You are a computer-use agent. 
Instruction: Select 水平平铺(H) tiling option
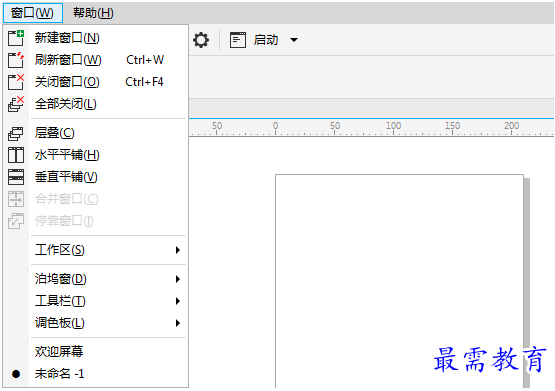(96, 155)
